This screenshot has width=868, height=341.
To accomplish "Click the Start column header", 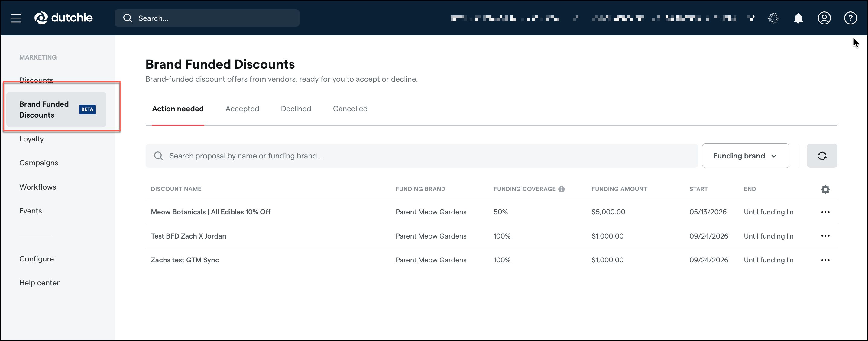I will [698, 189].
